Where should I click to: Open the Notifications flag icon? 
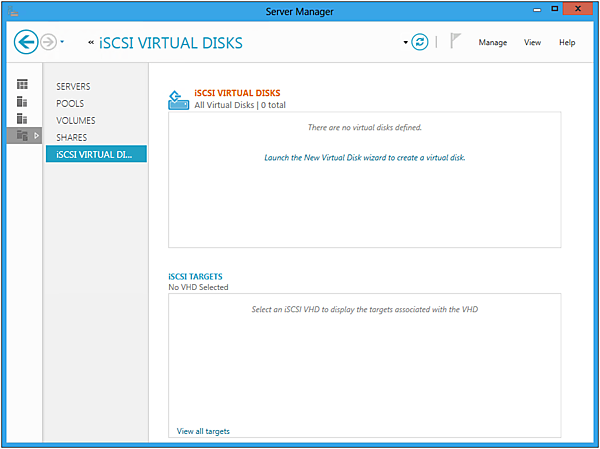455,42
